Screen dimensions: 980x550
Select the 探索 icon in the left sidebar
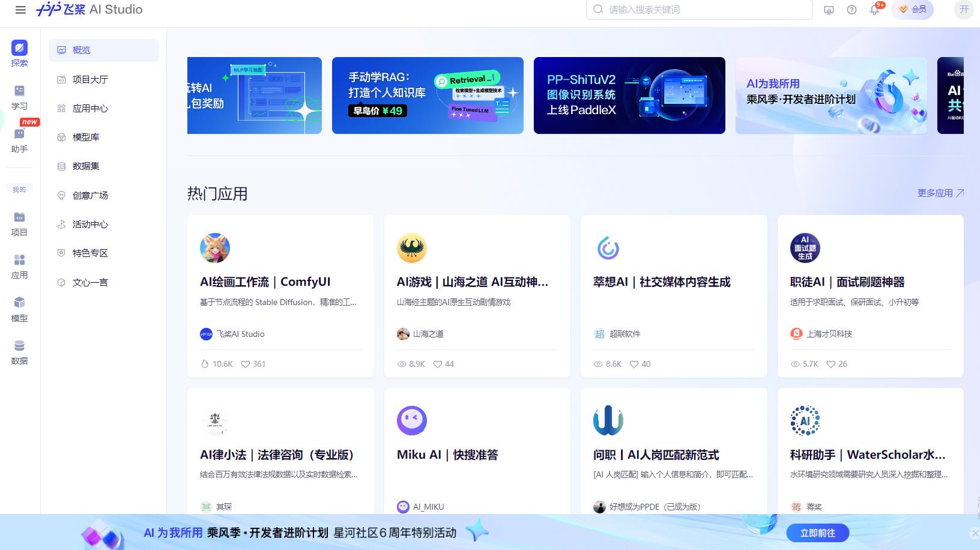tap(19, 53)
